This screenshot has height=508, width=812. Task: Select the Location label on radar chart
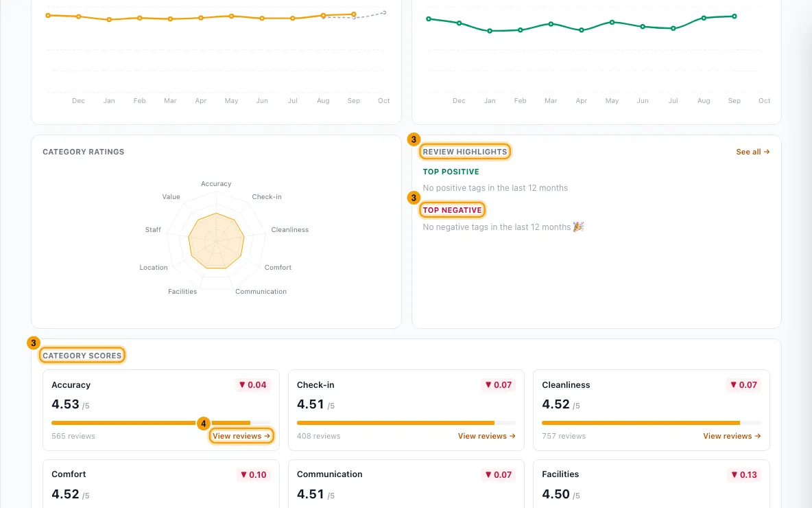154,268
